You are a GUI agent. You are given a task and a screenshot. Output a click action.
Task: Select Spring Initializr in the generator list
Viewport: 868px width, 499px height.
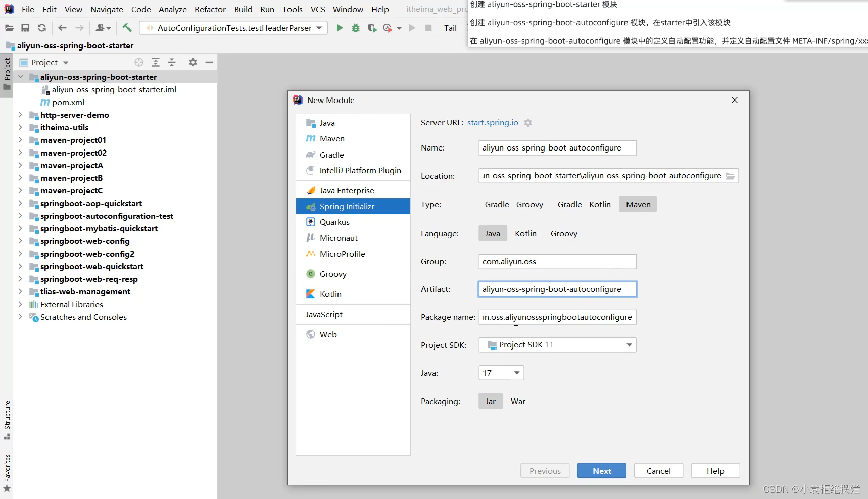click(353, 206)
